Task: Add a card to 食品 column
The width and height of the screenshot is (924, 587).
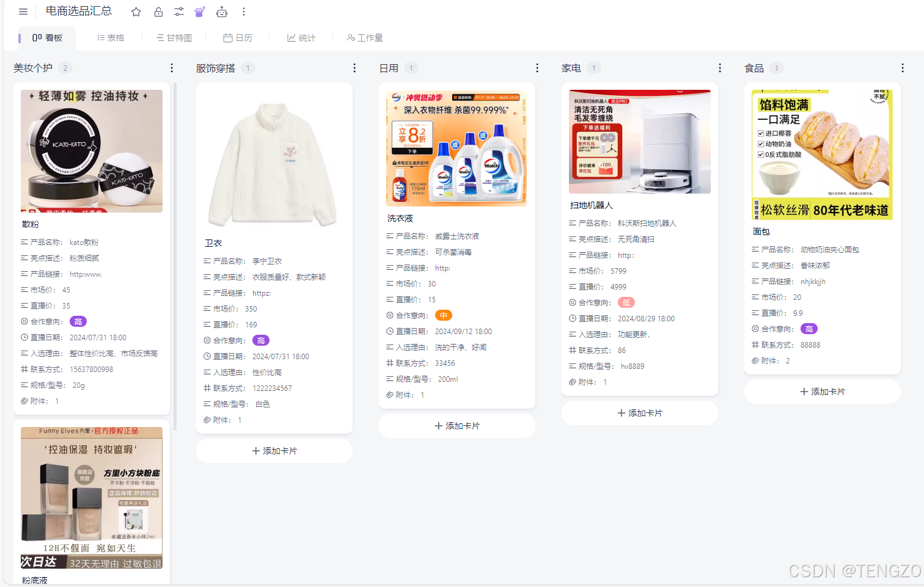Action: (x=823, y=392)
